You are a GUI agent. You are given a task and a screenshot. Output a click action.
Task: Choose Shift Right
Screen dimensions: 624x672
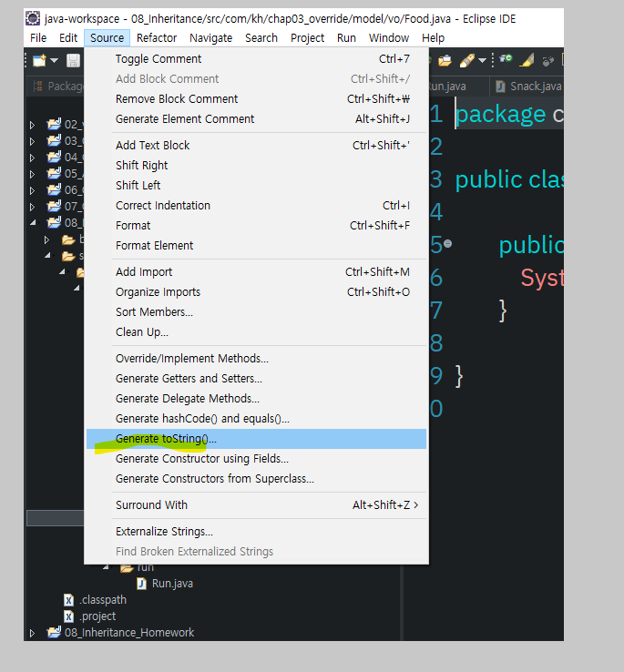[x=256, y=166]
